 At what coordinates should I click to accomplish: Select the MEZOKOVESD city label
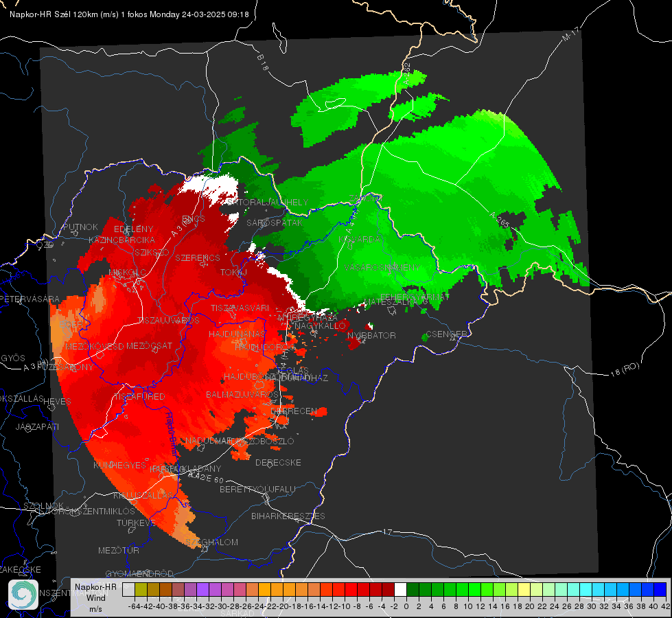click(x=94, y=345)
